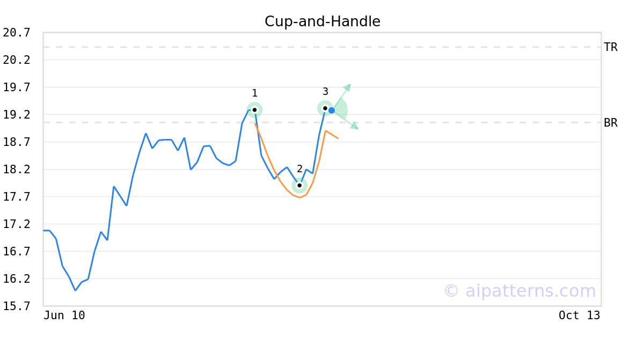Click the 19.2 y-axis label
Image resolution: width=644 pixels, height=338 pixels.
tap(17, 115)
